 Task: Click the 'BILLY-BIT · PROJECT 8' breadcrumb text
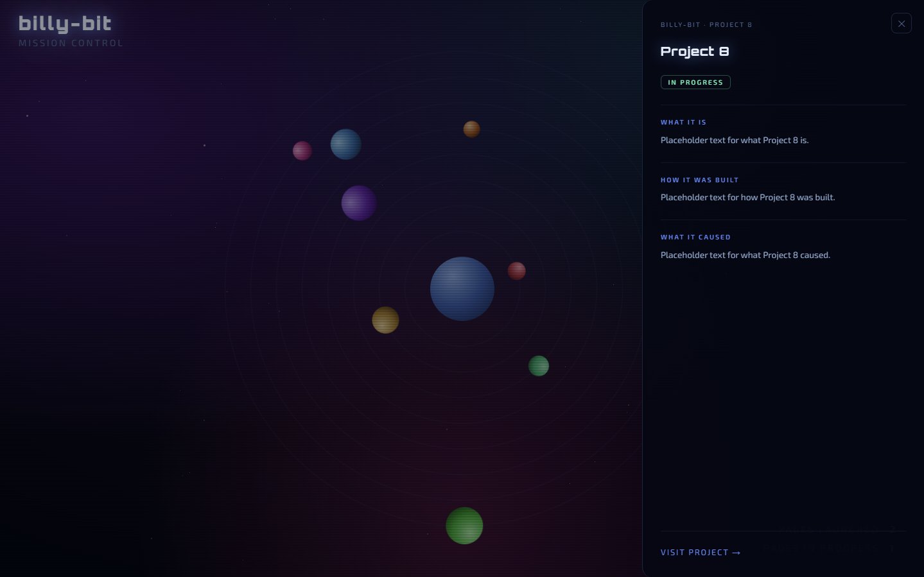[x=706, y=25]
